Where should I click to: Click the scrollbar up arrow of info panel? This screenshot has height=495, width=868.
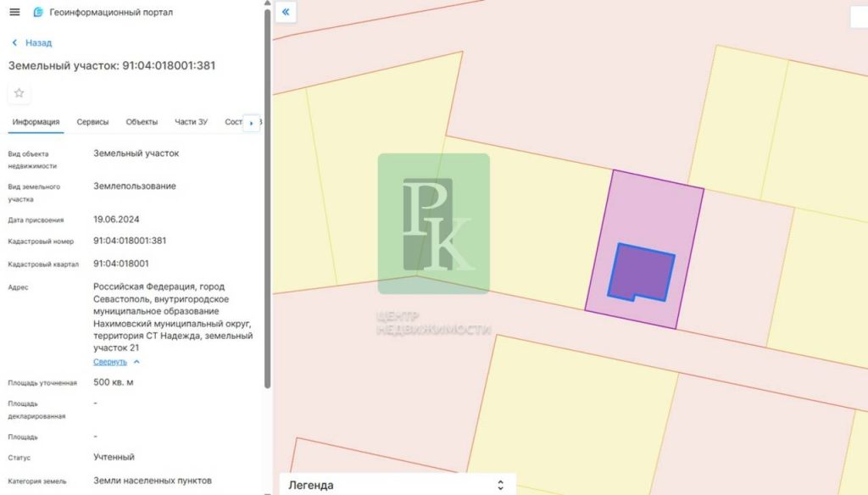coord(268,4)
